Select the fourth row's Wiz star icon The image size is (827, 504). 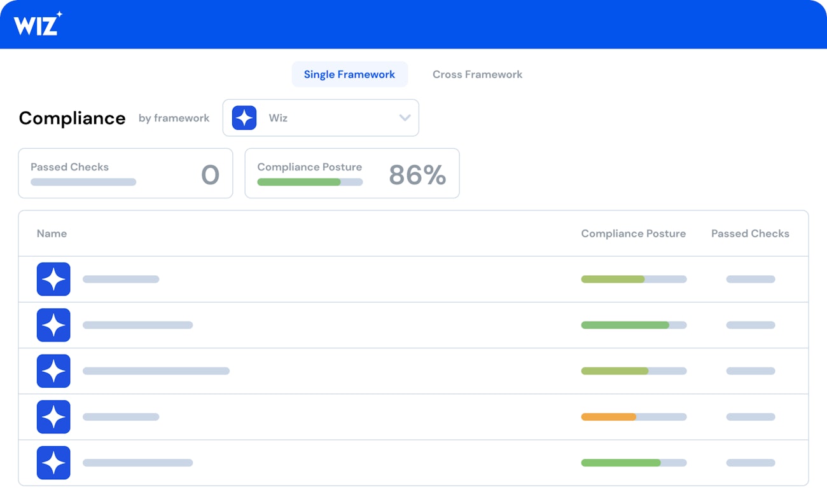pos(53,417)
